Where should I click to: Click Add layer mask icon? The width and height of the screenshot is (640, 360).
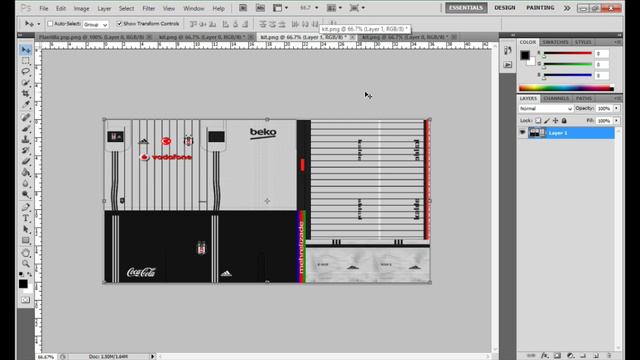(x=558, y=356)
